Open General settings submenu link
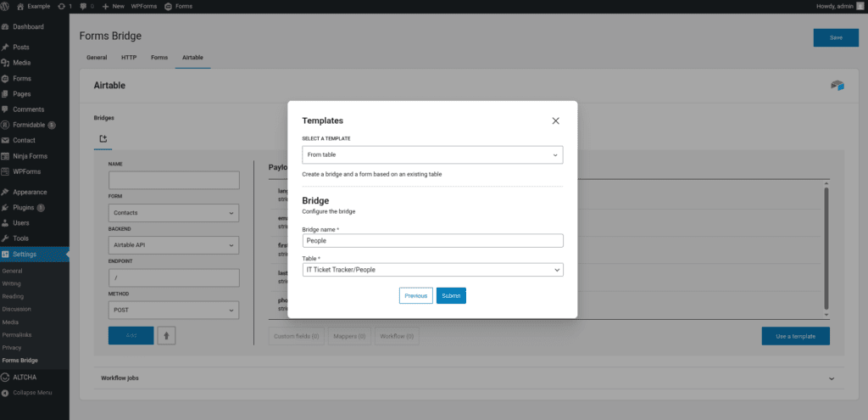The image size is (868, 420). coord(12,271)
